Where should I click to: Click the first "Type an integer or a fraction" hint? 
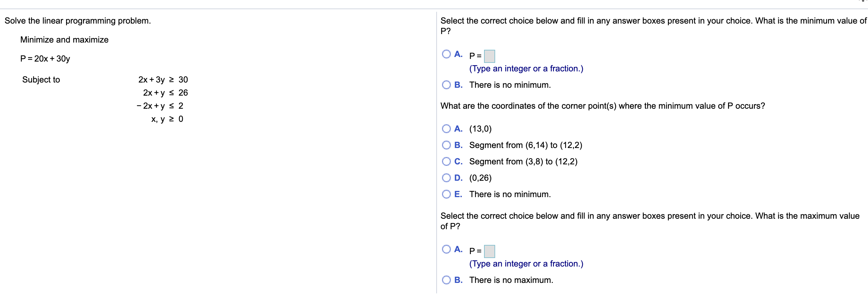pyautogui.click(x=526, y=68)
